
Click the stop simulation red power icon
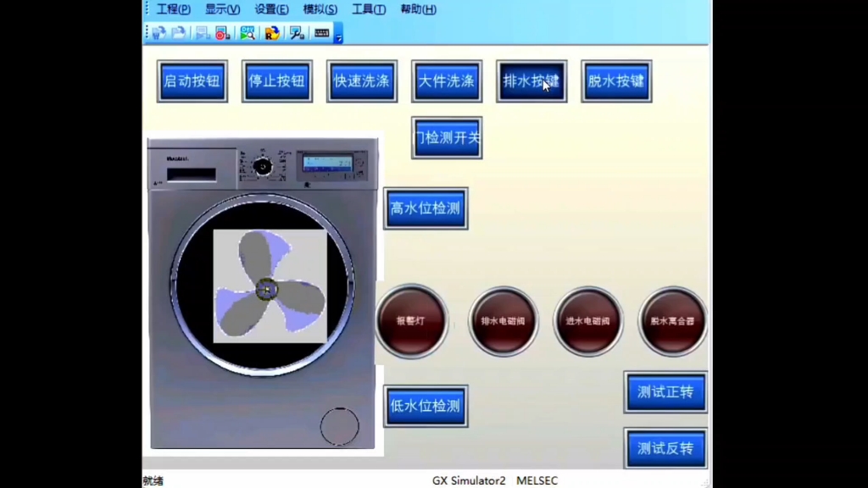(x=223, y=33)
